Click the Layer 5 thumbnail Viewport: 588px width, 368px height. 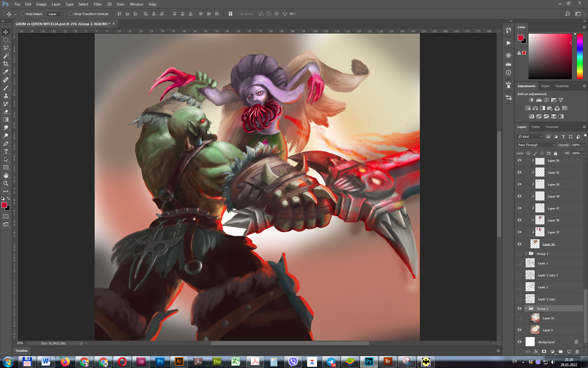[x=535, y=330]
